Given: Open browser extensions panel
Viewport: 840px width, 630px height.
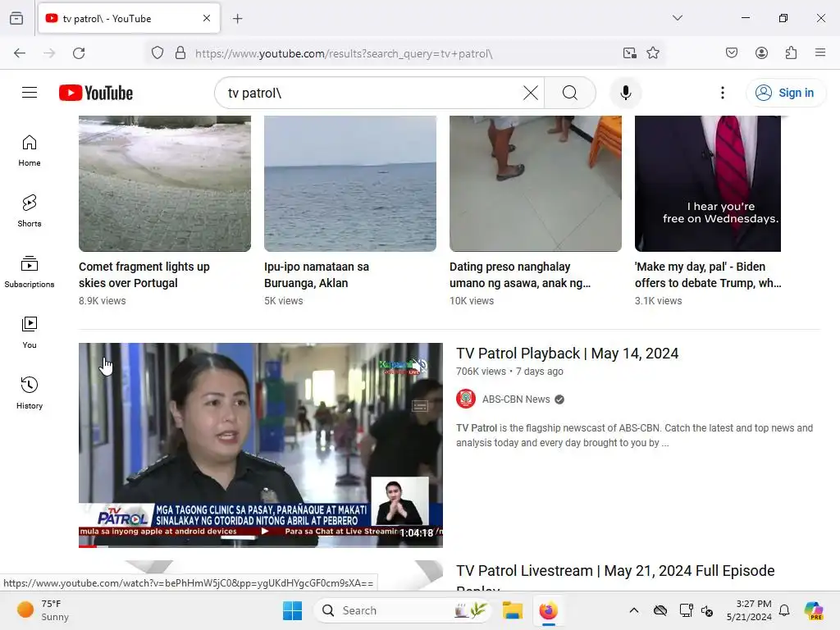Looking at the screenshot, I should coord(791,53).
